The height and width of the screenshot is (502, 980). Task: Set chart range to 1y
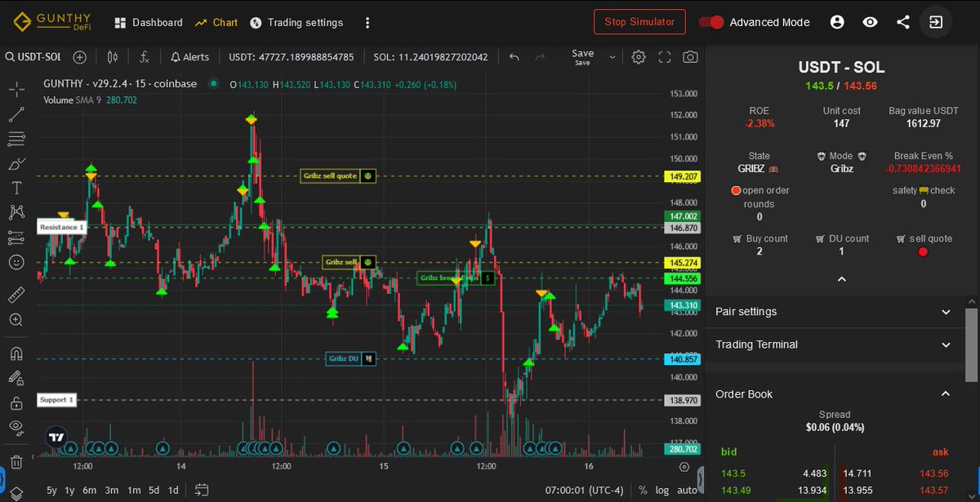pyautogui.click(x=70, y=491)
